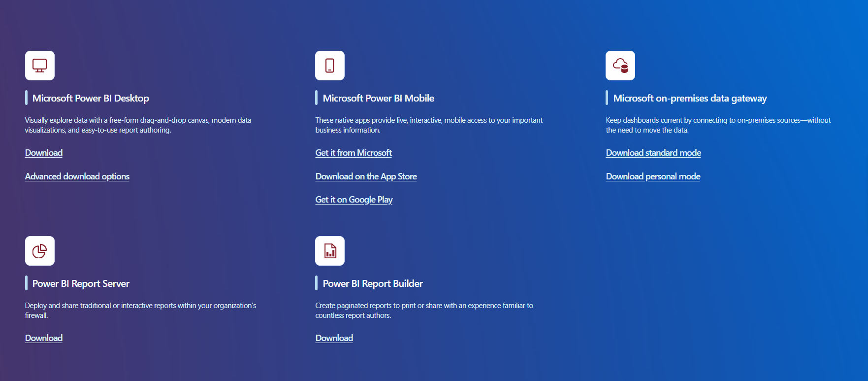
Task: Click Download personal mode gateway link
Action: 653,176
